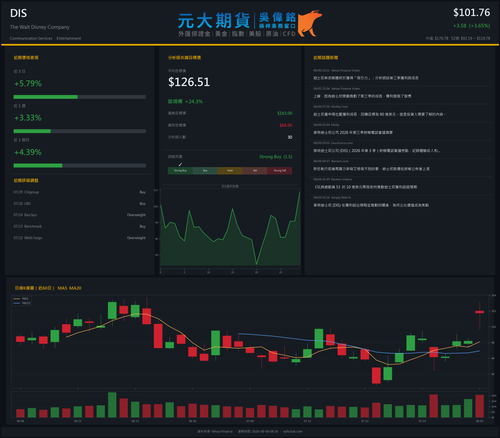This screenshot has height=438, width=500.
Task: Click the +5.79% three-day performance value
Action: pos(28,83)
